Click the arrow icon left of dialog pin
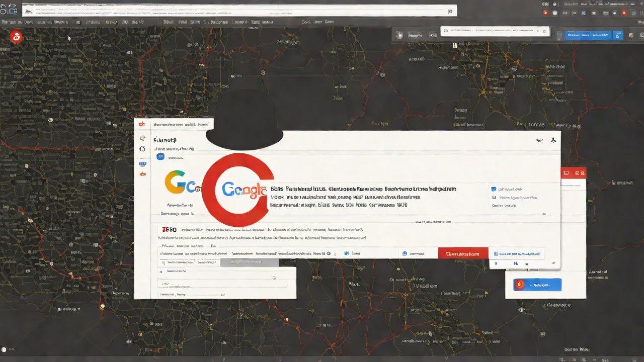644x362 pixels. click(539, 140)
